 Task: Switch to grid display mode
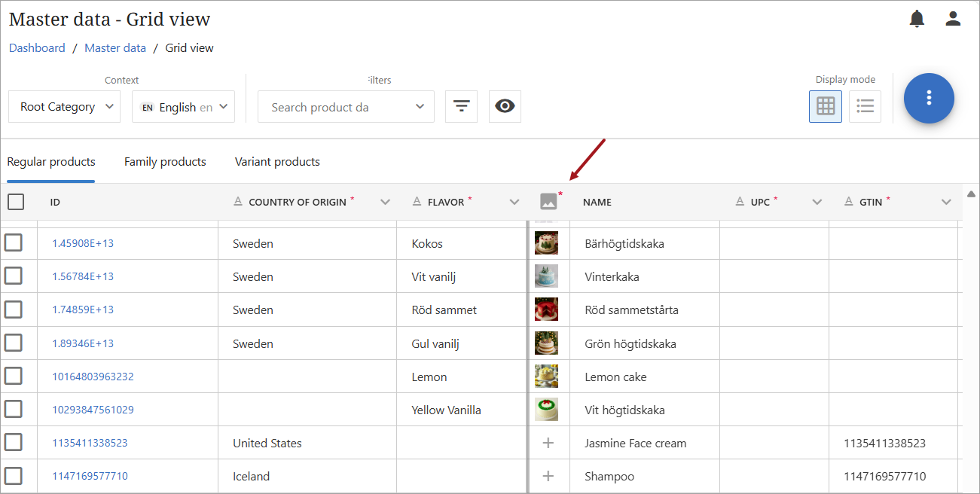point(826,106)
